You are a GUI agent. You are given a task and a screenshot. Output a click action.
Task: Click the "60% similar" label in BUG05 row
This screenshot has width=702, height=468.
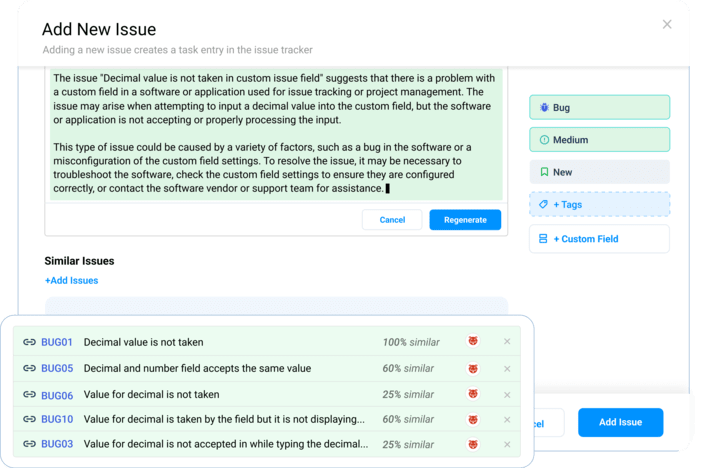click(x=408, y=369)
